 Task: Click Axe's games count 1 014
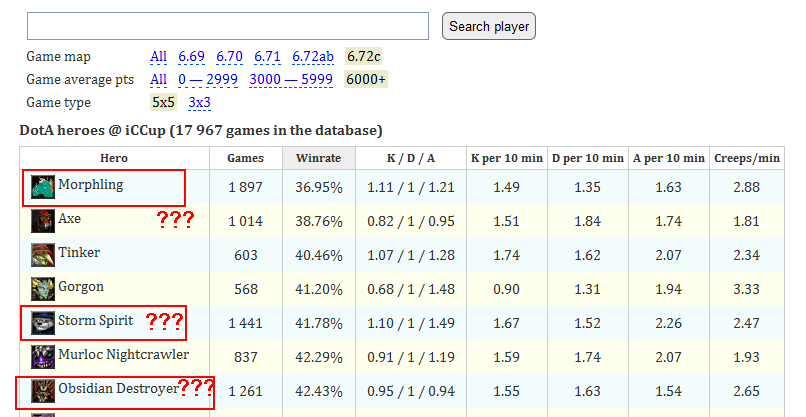(x=246, y=221)
